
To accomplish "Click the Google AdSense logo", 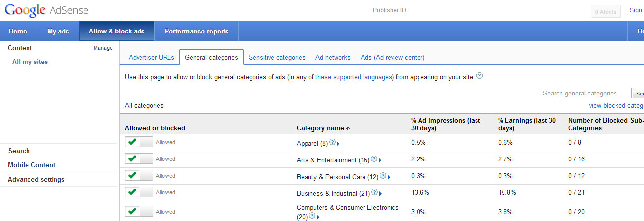I will 47,10.
